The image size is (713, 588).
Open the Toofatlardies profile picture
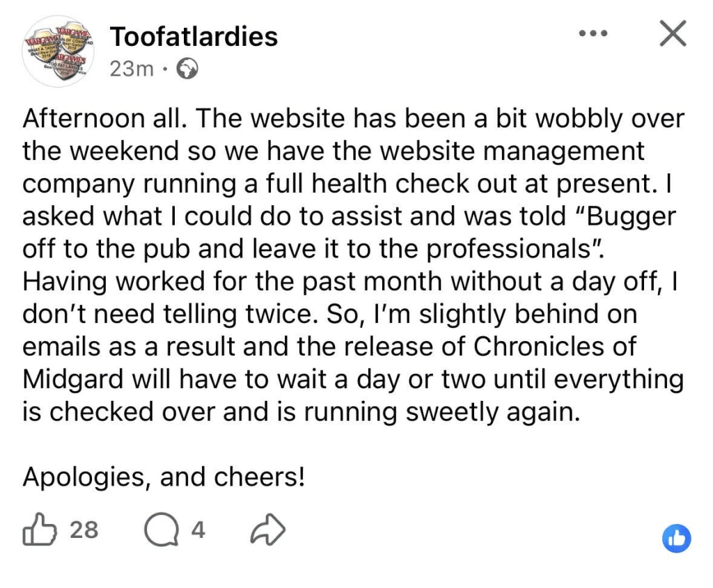[x=58, y=52]
